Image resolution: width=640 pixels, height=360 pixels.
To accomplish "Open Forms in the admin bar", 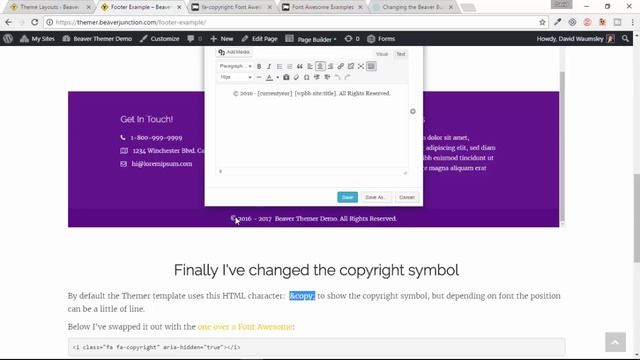I will [x=381, y=39].
